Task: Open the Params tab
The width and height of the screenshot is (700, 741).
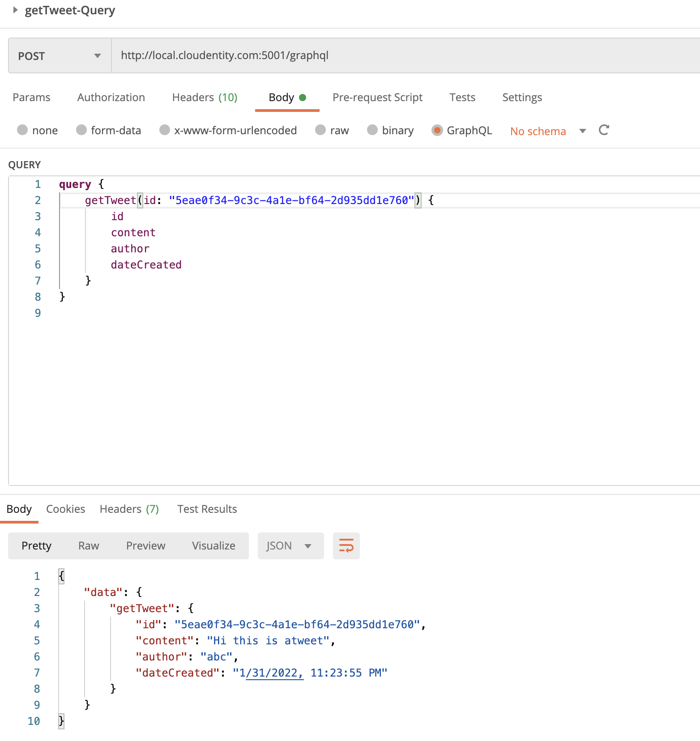Action: click(31, 98)
